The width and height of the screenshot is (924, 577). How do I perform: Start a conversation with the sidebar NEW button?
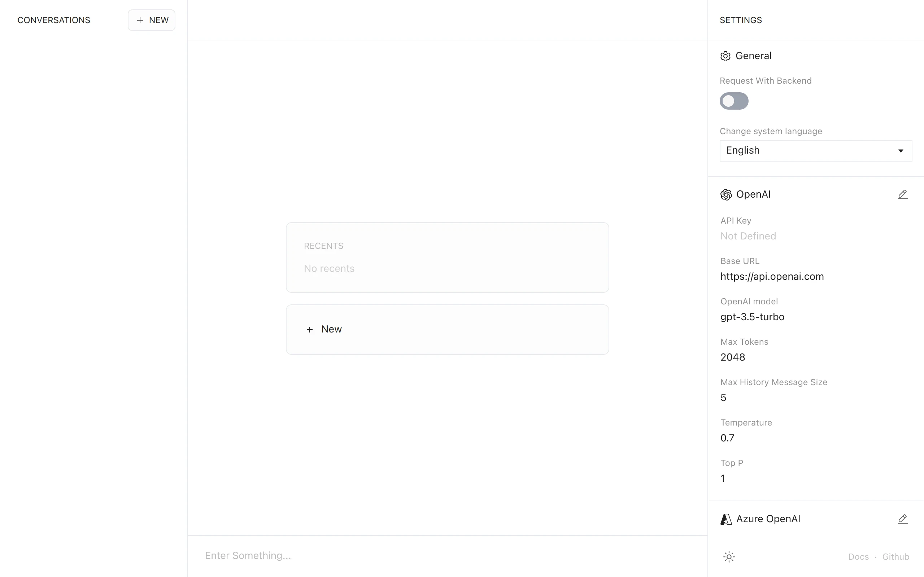[152, 20]
